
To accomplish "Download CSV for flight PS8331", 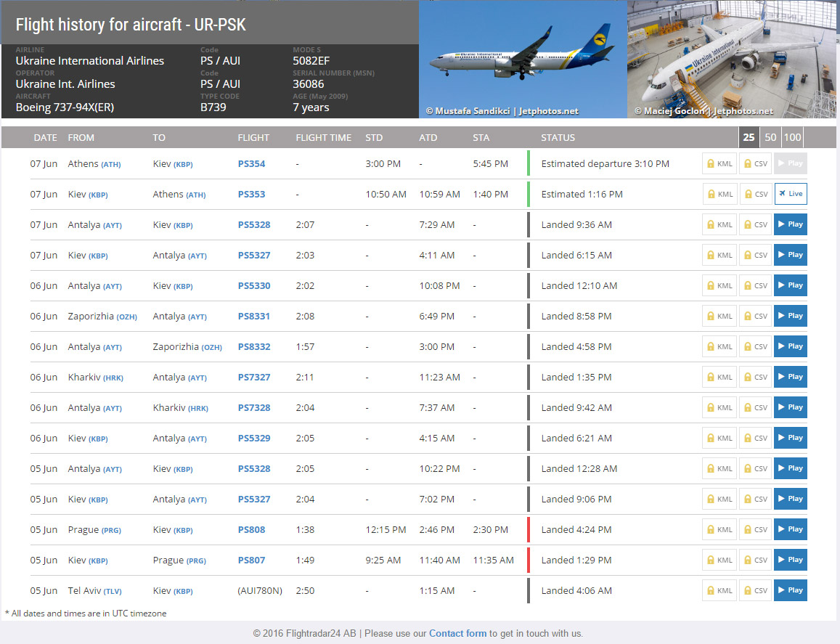I will 755,316.
